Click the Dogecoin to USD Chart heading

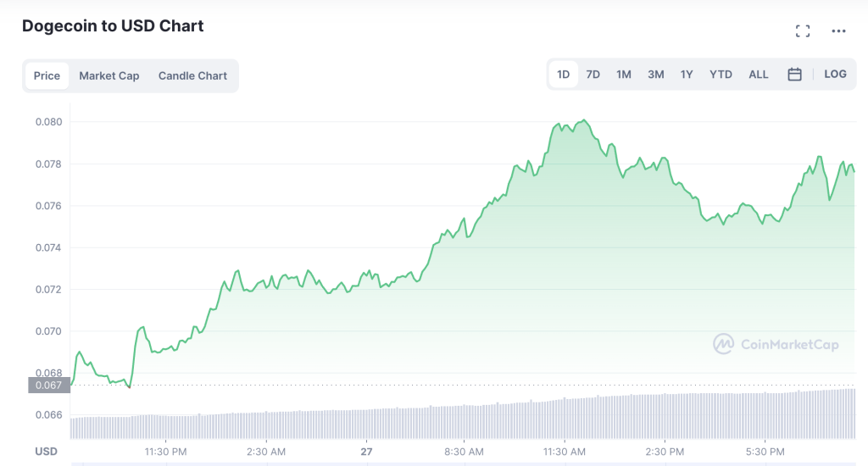(113, 26)
